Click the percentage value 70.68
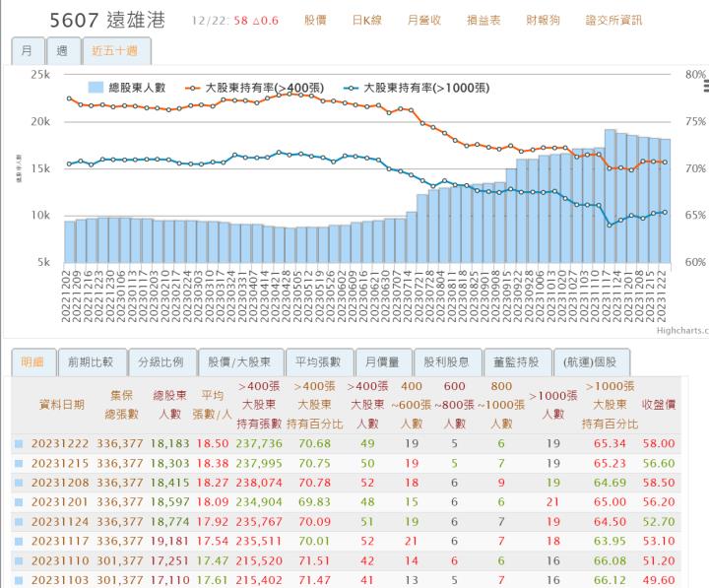The image size is (709, 588). click(315, 444)
